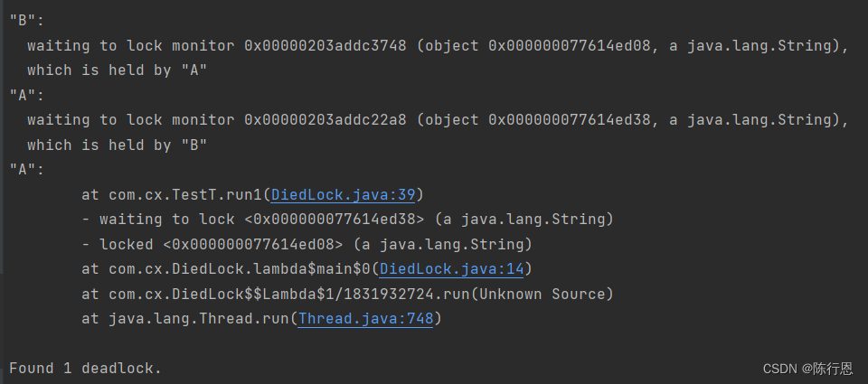Image resolution: width=868 pixels, height=384 pixels.
Task: Click the CSDN @陈行恩 watermark
Action: [x=807, y=369]
